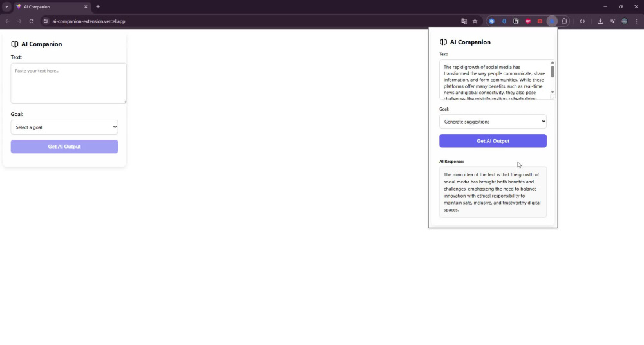
Task: Click the popup text area with social media text
Action: tap(495, 80)
